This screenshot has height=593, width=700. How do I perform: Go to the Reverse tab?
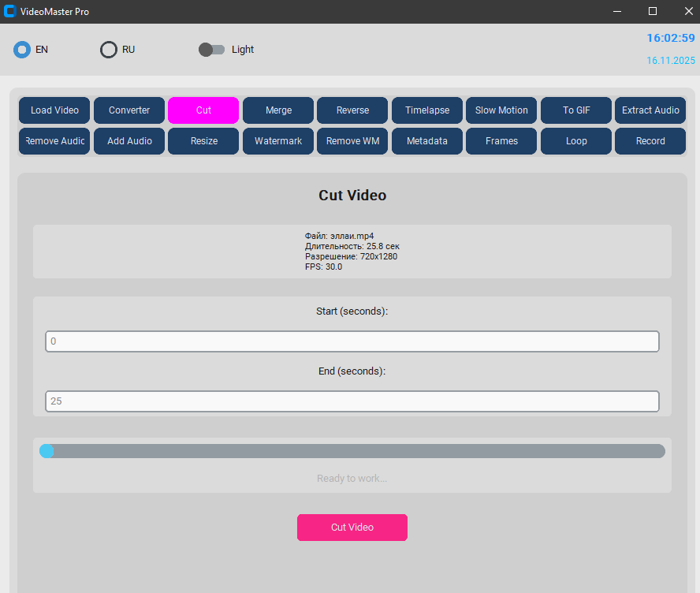point(352,110)
